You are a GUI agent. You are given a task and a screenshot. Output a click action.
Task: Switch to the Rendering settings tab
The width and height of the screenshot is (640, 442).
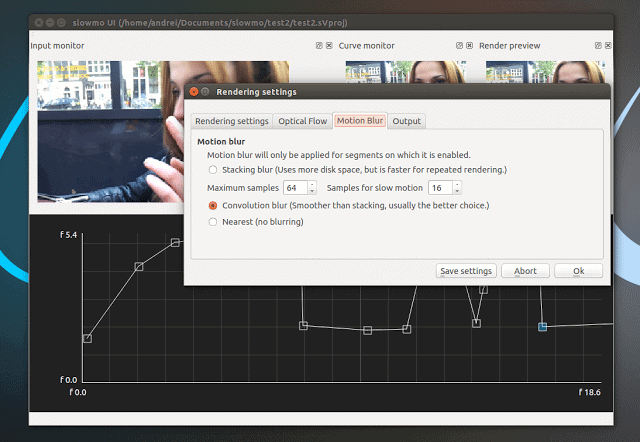coord(231,121)
